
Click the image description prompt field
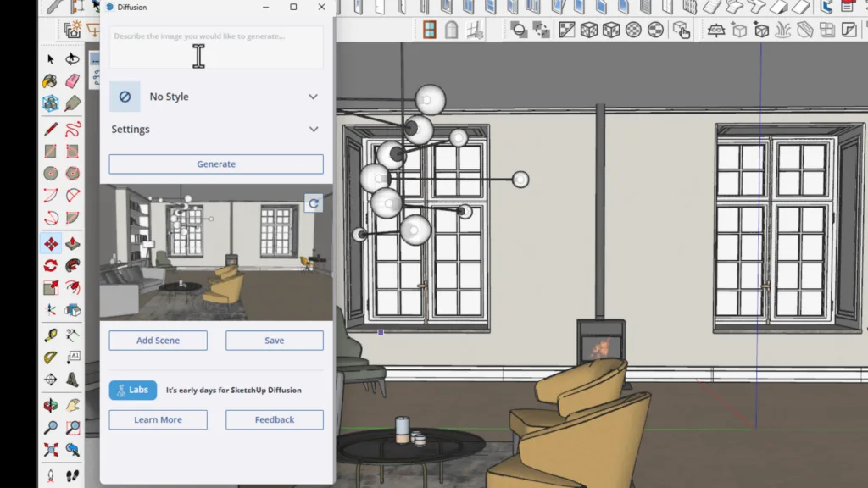pos(216,48)
